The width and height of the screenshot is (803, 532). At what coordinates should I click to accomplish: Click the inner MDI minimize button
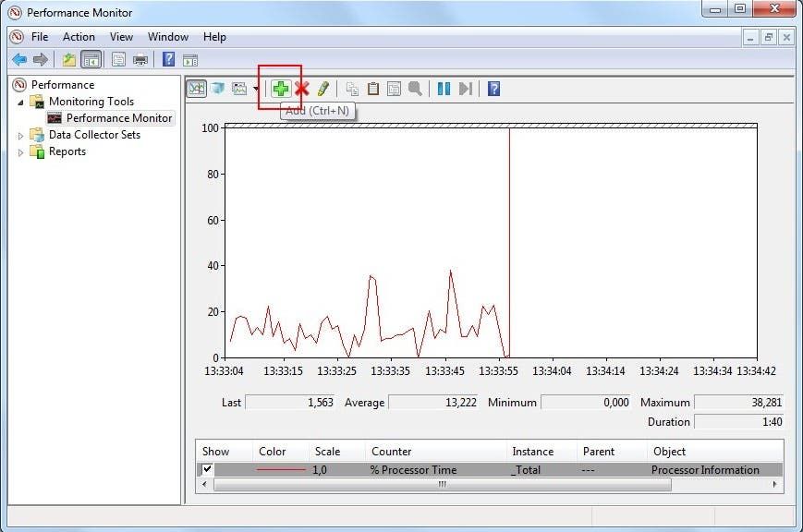pos(750,37)
